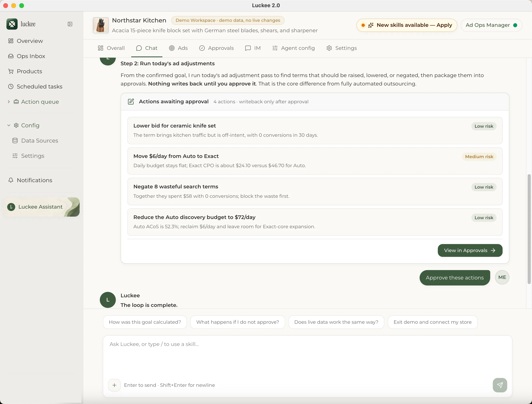Open the top Settings tab
Screen dimensions: 532x404
coord(342,48)
